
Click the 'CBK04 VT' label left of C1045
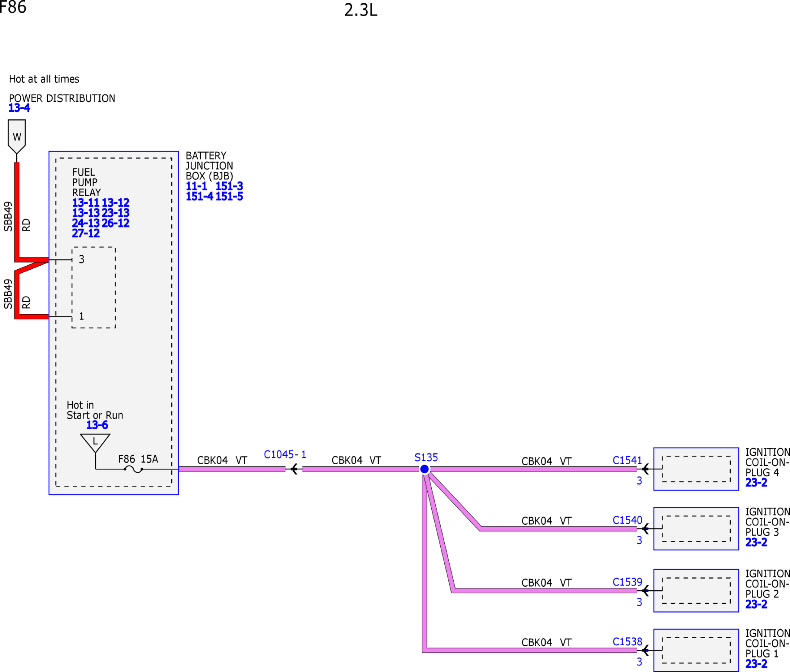click(222, 460)
